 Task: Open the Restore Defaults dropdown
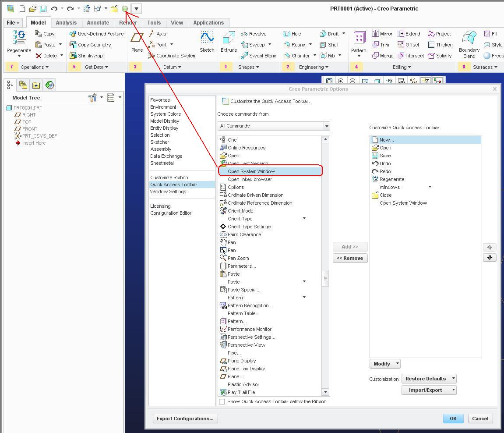[429, 379]
